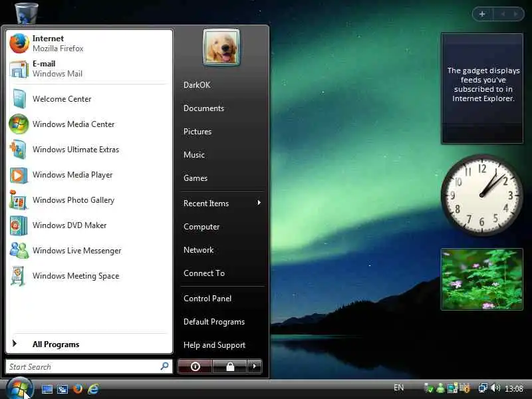Image resolution: width=532 pixels, height=399 pixels.
Task: Click the slideshow flower picture gadget
Action: point(481,279)
